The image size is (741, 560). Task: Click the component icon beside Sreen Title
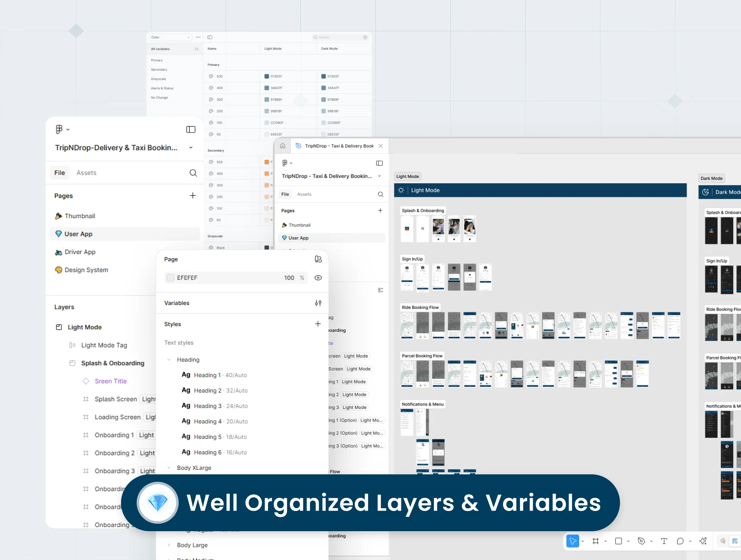coord(86,381)
